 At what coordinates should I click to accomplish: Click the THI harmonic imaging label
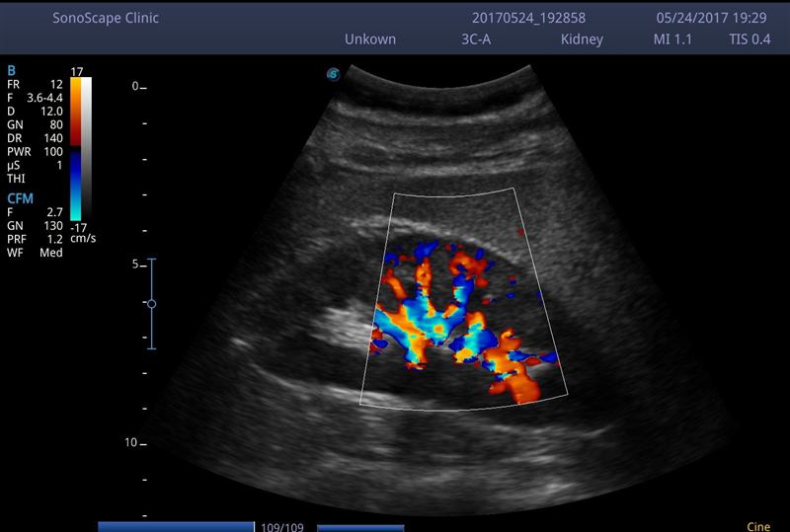click(x=16, y=179)
